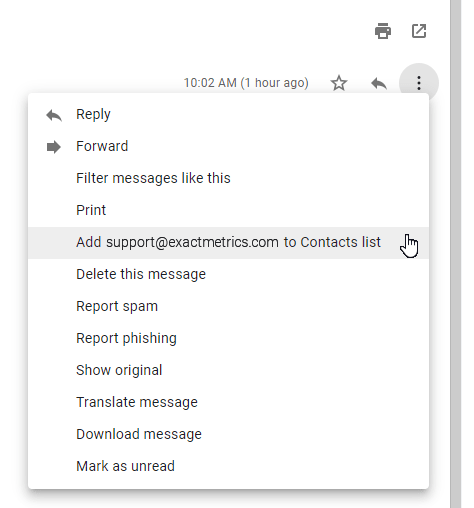This screenshot has width=474, height=508.
Task: Select Delete this message
Action: (228, 274)
